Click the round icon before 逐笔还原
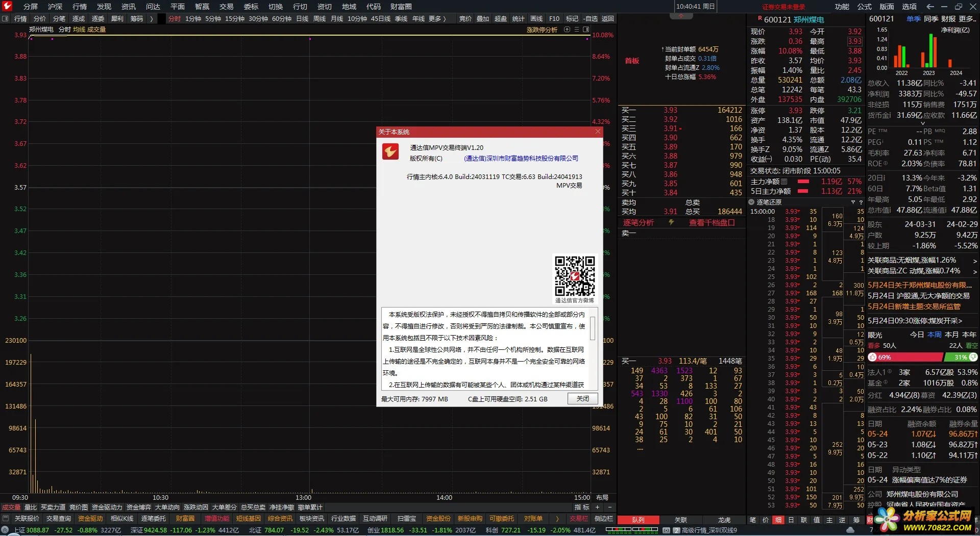 pyautogui.click(x=751, y=202)
